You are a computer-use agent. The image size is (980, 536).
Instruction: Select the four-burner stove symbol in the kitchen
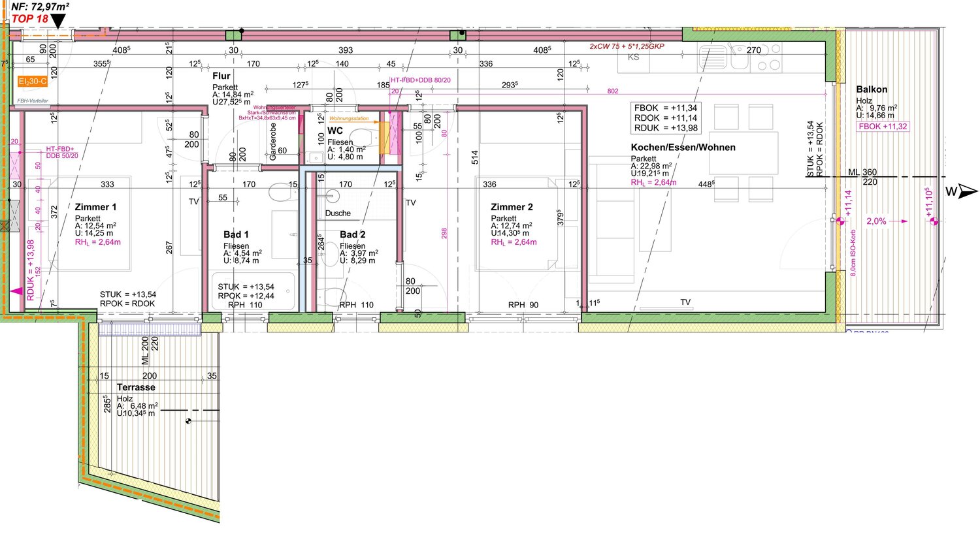pos(768,57)
